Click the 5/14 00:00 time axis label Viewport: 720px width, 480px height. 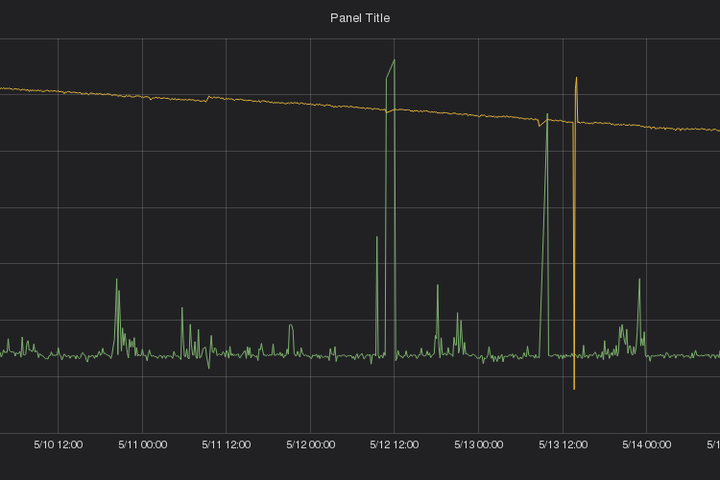[x=647, y=445]
